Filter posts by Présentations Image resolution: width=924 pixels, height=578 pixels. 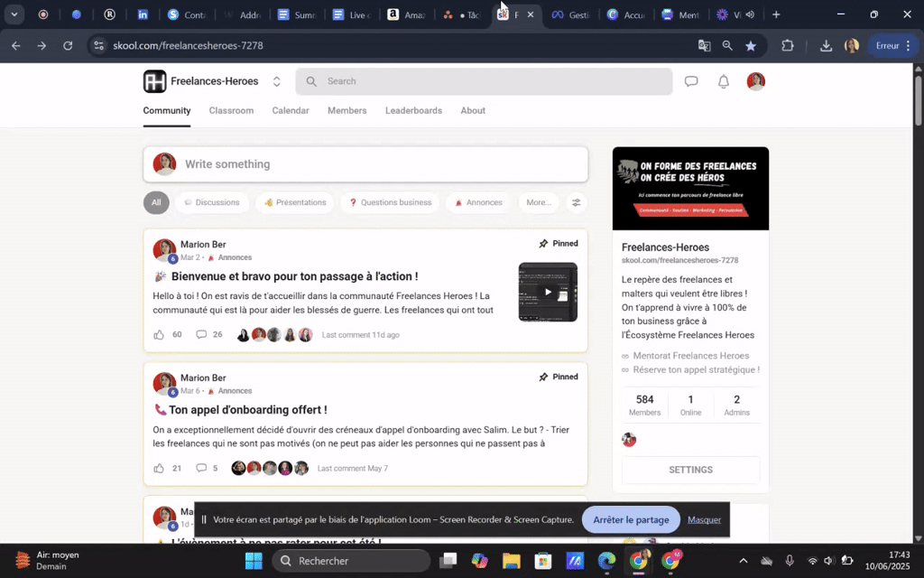click(x=295, y=202)
